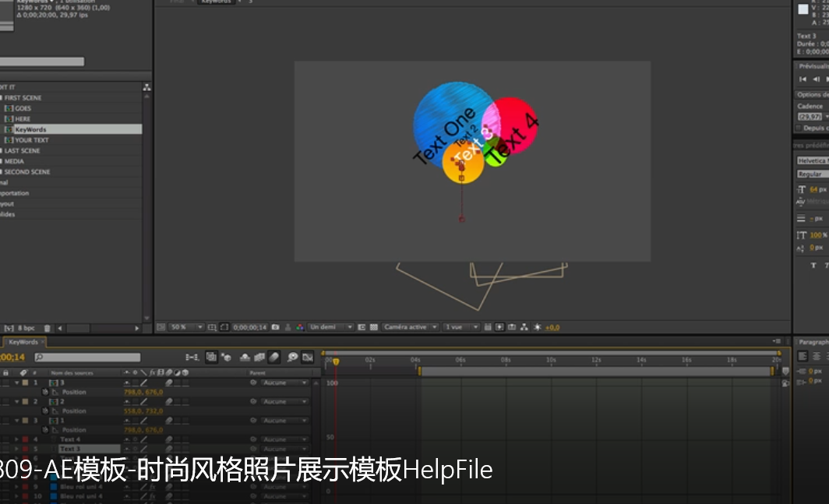Click the timeline ruler at 08s mark
Screen dimensions: 829x504
click(506, 361)
